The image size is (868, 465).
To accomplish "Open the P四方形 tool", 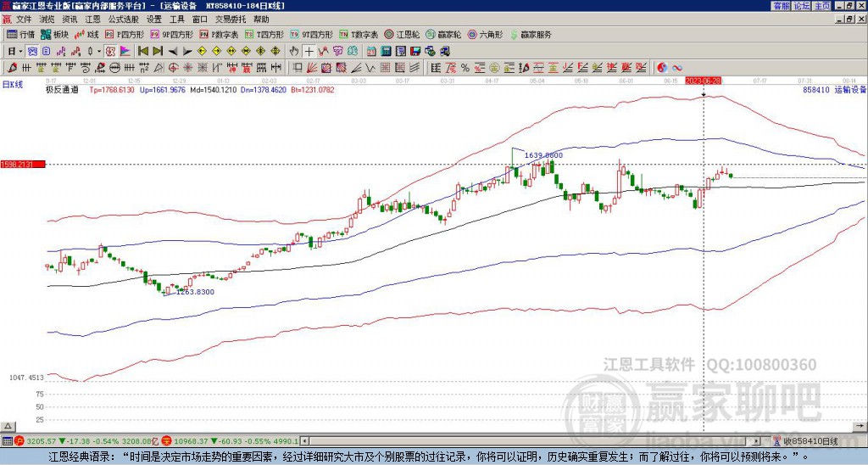I will 124,34.
